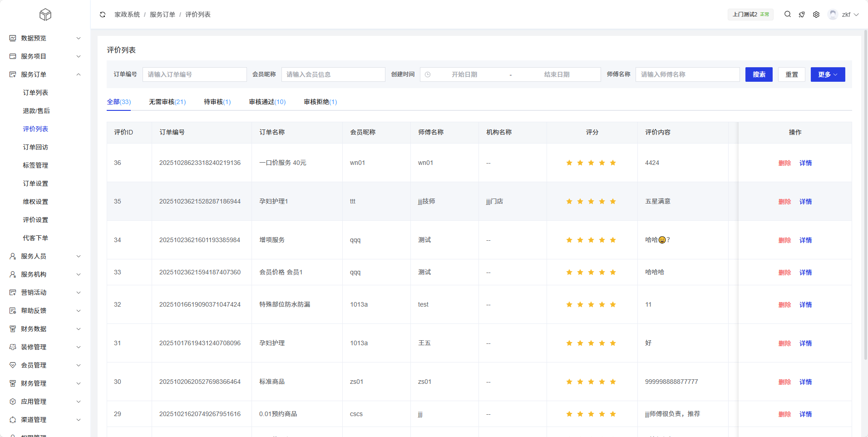View 详情 for review ID 34
The height and width of the screenshot is (437, 868).
click(x=805, y=240)
